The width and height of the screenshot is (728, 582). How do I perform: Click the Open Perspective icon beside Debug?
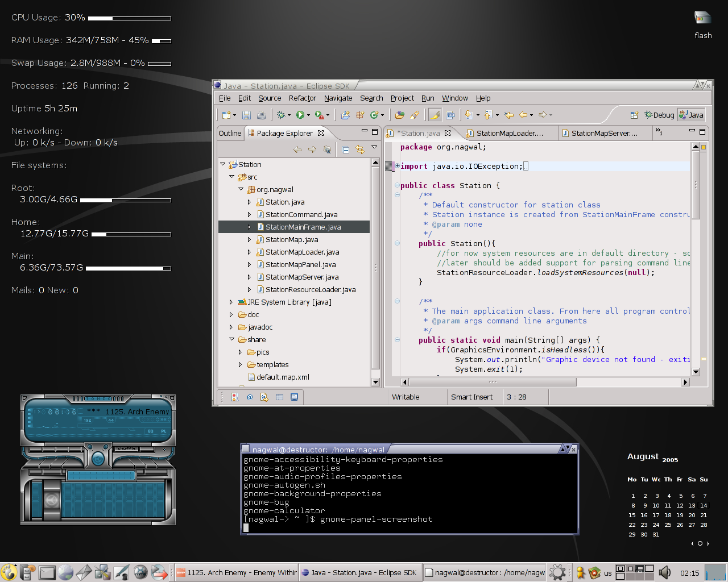[x=634, y=115]
